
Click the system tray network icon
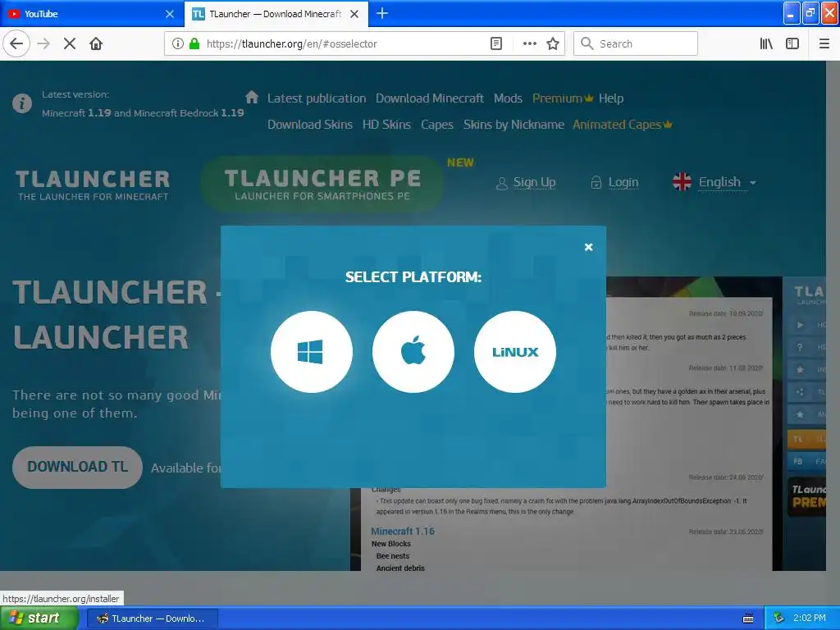(778, 619)
